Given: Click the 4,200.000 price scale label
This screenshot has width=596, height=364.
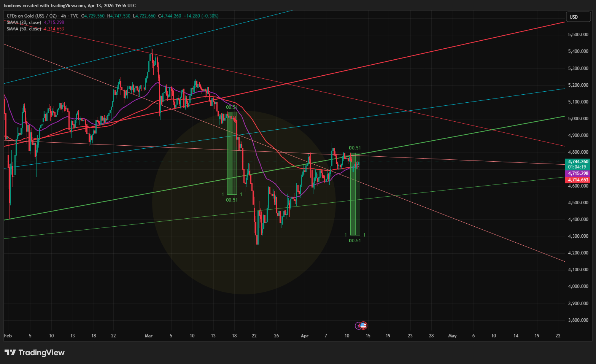Looking at the screenshot, I should click(x=578, y=253).
